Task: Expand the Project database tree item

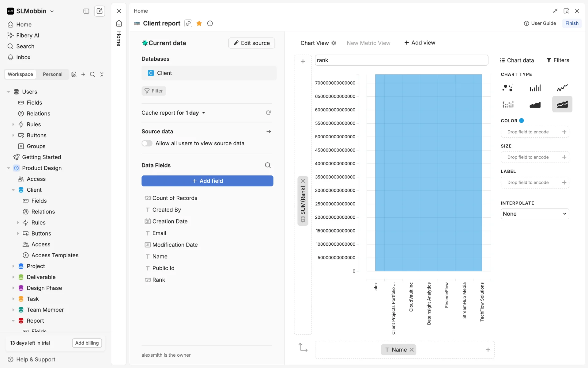Action: (13, 266)
